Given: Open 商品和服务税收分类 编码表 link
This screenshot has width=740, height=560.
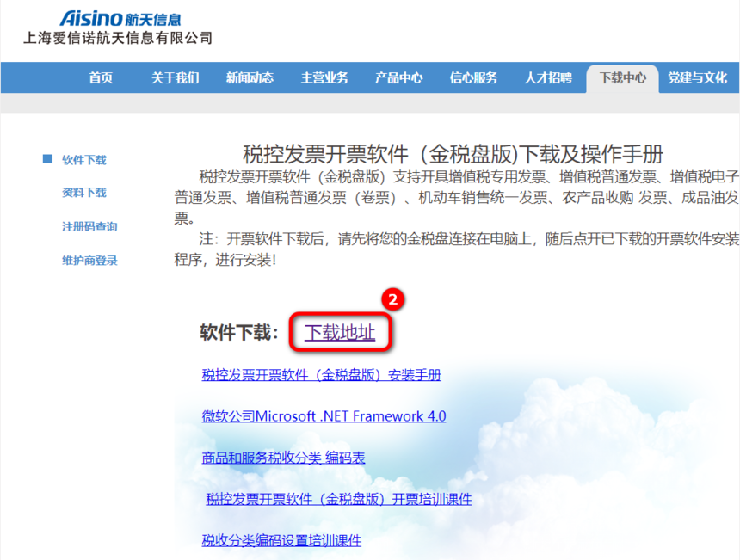Looking at the screenshot, I should 283,458.
